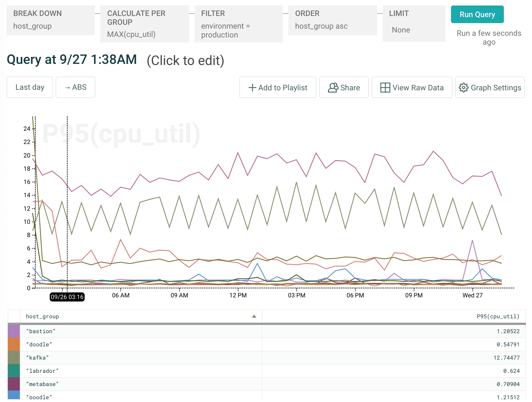The height and width of the screenshot is (402, 532).
Task: Toggle the ABS arrow button
Action: [x=76, y=87]
